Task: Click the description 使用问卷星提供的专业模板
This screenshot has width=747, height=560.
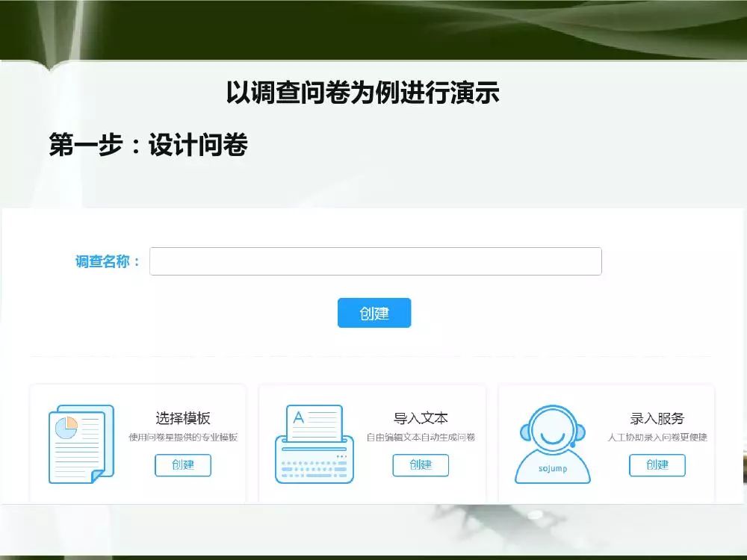Action: (183, 438)
